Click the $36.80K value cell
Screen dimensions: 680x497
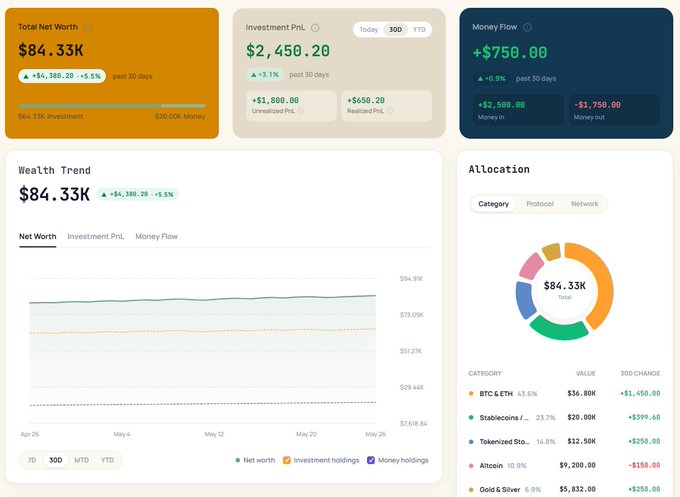click(x=581, y=394)
